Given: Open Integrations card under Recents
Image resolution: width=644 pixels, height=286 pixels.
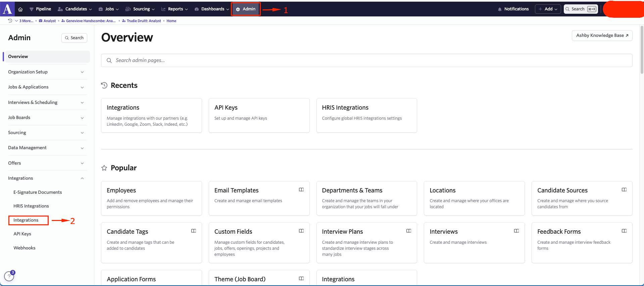Looking at the screenshot, I should [x=151, y=115].
